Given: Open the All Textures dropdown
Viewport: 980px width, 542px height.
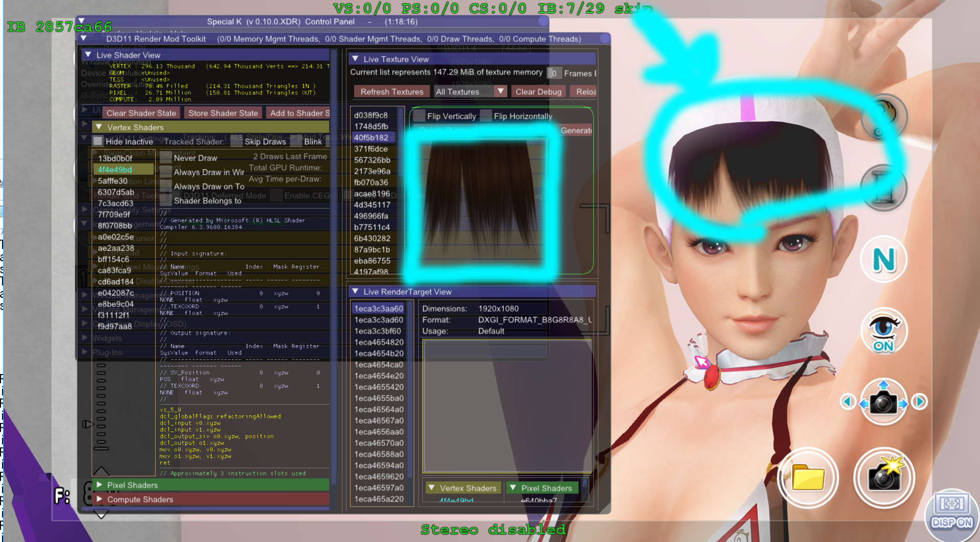Looking at the screenshot, I should [470, 91].
